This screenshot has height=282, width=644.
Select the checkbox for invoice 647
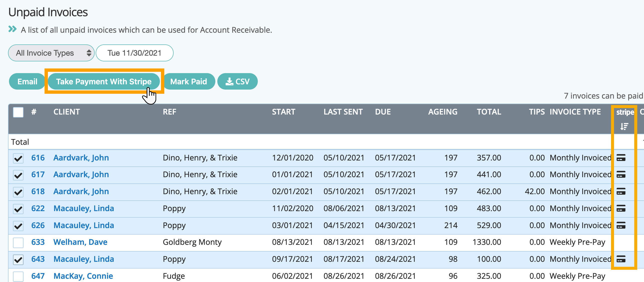18,276
